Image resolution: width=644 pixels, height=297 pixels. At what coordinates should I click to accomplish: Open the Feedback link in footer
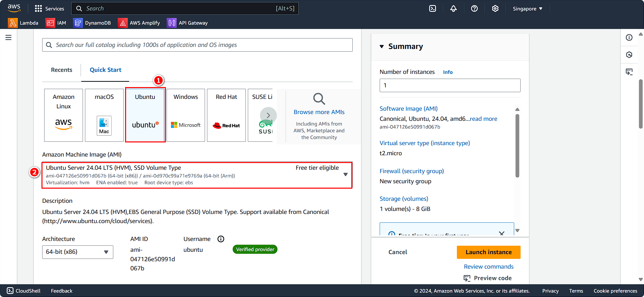click(x=62, y=291)
